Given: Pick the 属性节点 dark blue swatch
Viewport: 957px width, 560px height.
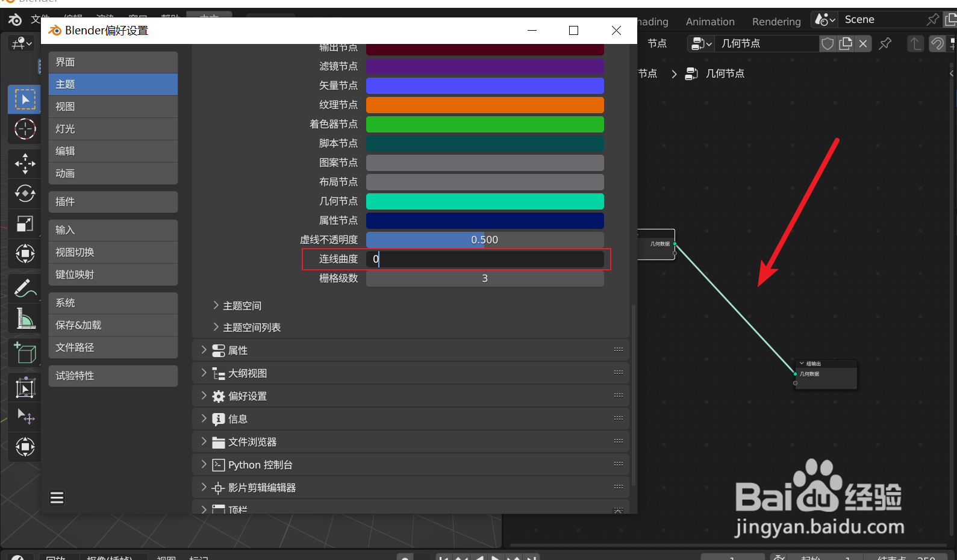Looking at the screenshot, I should point(485,220).
